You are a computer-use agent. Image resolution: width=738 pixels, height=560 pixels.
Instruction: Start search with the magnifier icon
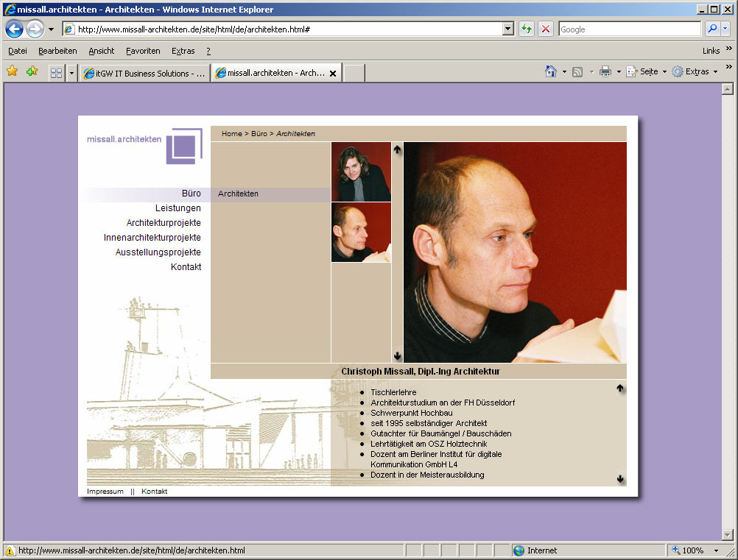[x=712, y=29]
